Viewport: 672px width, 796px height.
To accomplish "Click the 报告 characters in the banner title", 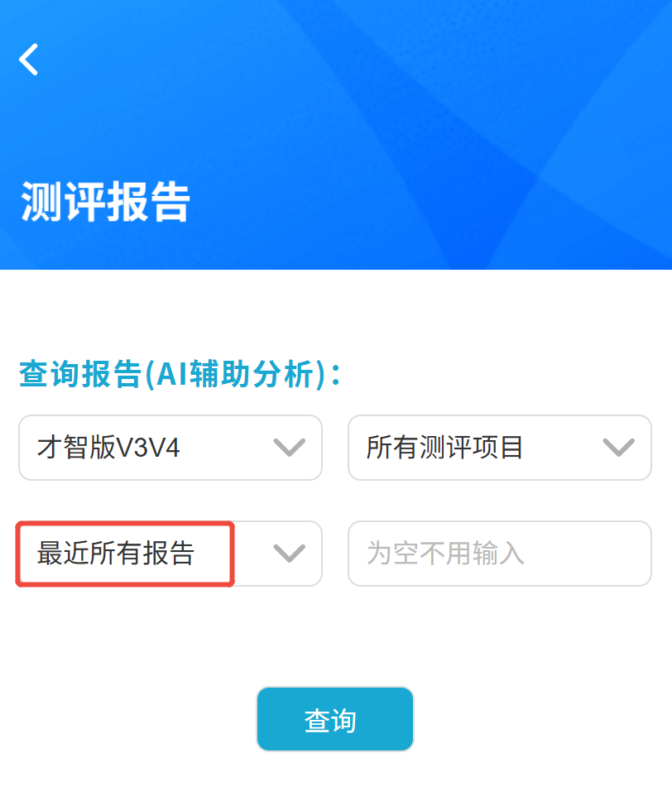I will click(x=149, y=202).
